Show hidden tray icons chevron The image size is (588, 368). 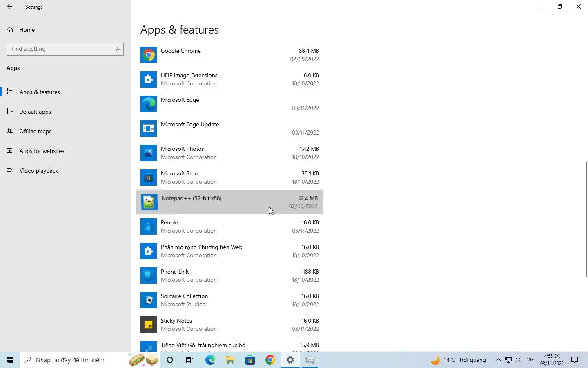coord(498,360)
